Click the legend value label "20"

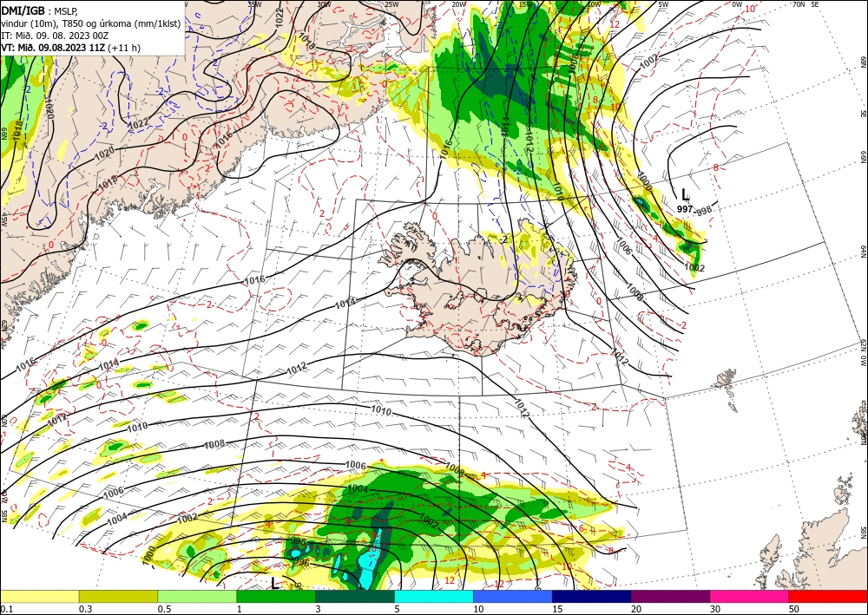(636, 609)
